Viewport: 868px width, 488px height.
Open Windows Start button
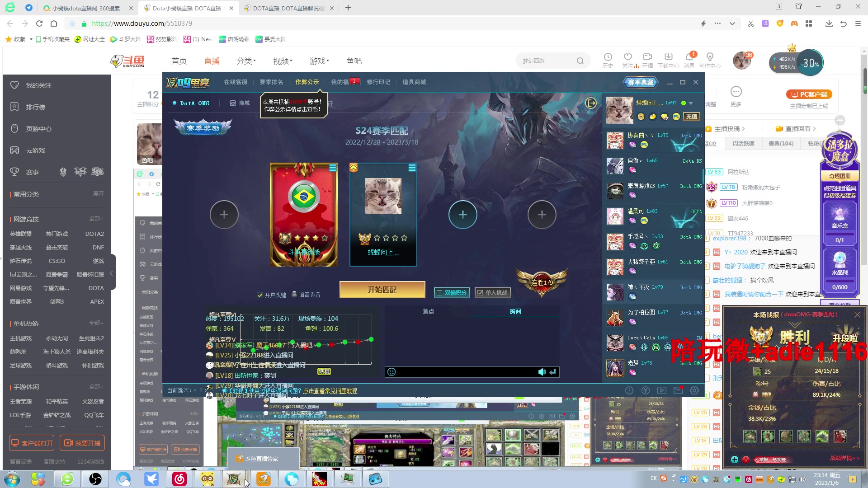(12, 479)
